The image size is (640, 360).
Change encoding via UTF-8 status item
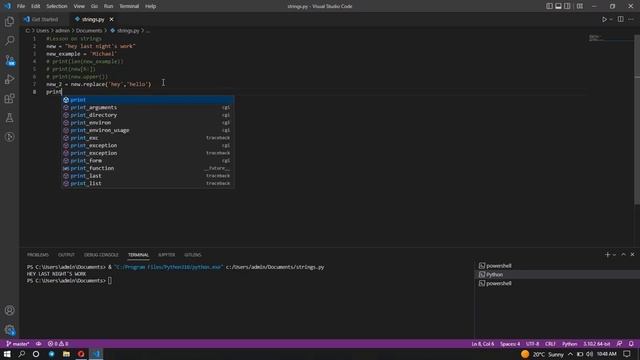point(533,344)
